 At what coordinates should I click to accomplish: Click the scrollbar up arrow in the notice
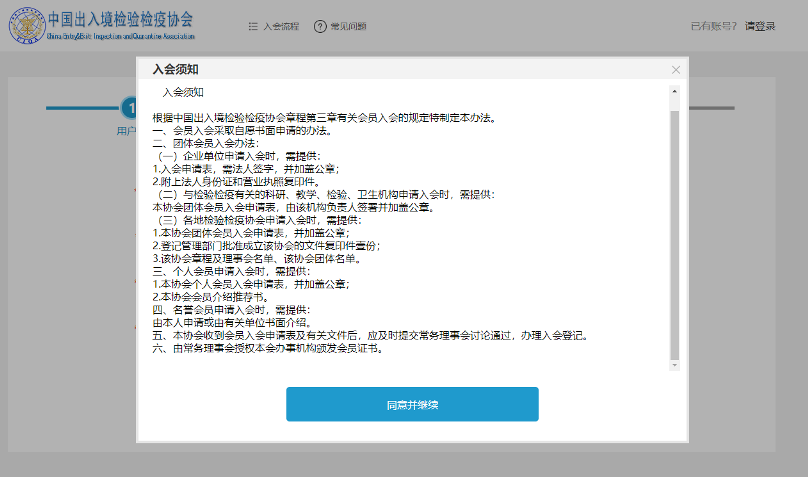(x=674, y=92)
